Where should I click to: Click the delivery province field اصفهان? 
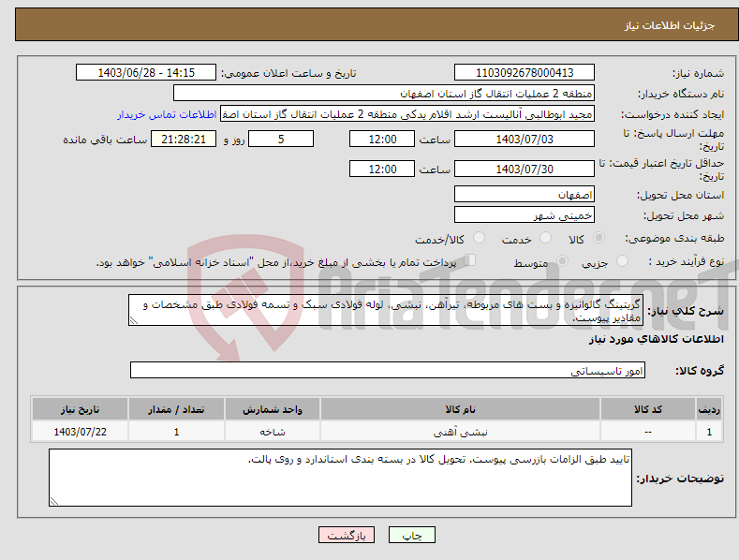[x=525, y=194]
